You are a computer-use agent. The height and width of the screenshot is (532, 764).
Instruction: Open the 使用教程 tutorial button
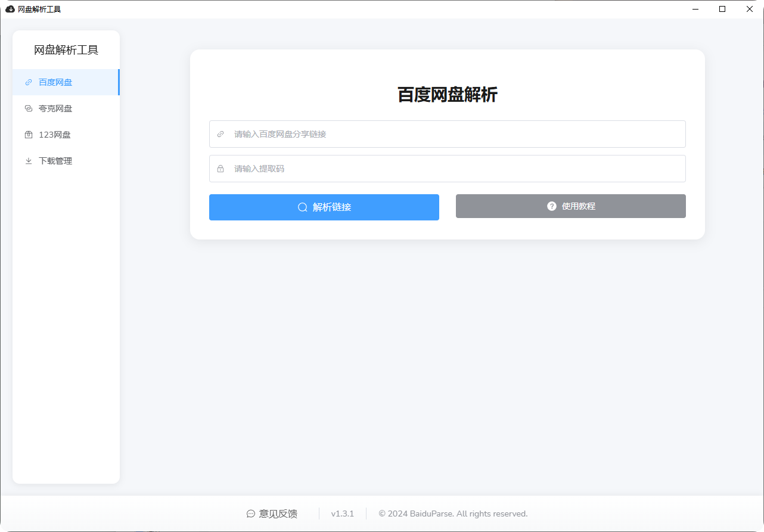point(571,206)
